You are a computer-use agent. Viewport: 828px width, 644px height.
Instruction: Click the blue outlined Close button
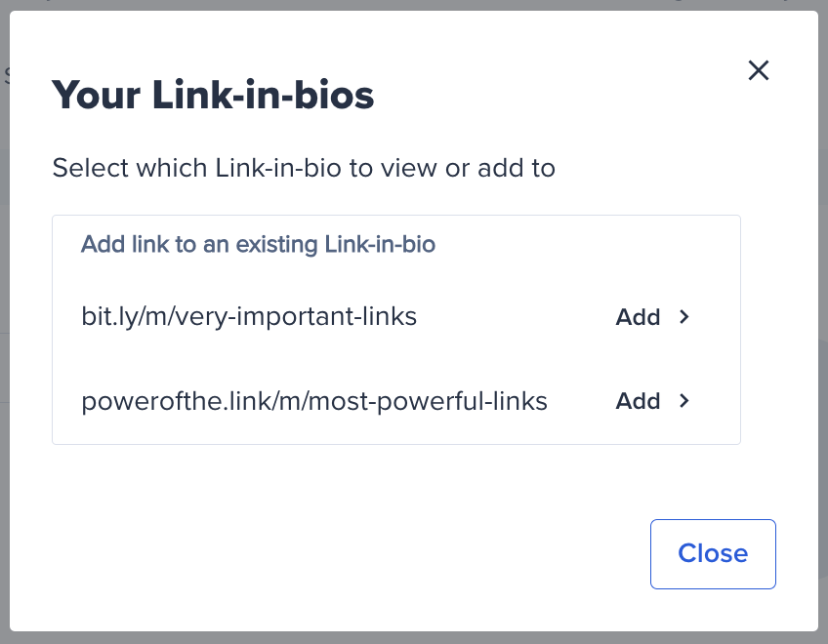point(713,553)
